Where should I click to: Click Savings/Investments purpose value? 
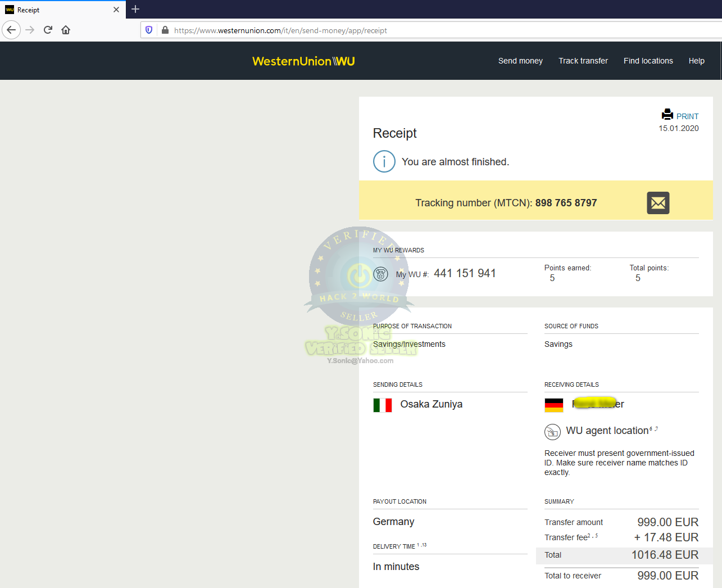[409, 344]
